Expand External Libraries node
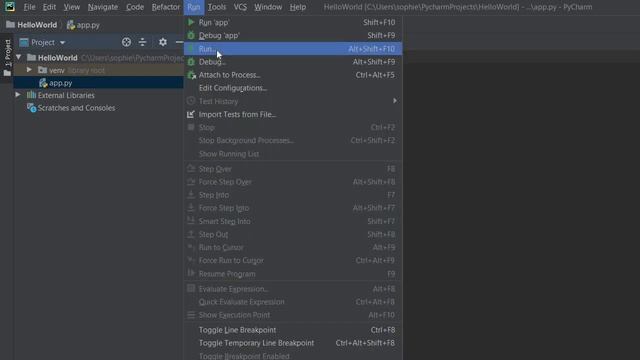640x360 pixels. coord(18,95)
